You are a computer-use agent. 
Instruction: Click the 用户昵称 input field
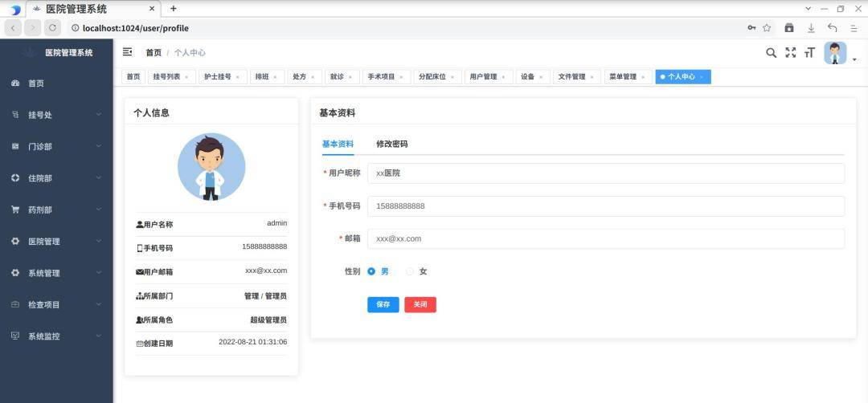click(606, 173)
